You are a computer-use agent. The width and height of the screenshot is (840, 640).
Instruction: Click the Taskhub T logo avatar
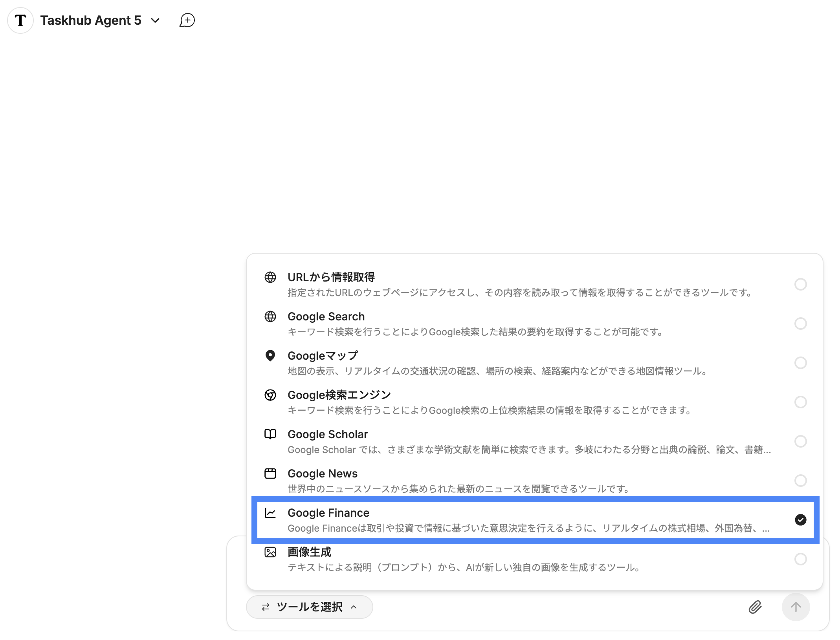coord(20,20)
